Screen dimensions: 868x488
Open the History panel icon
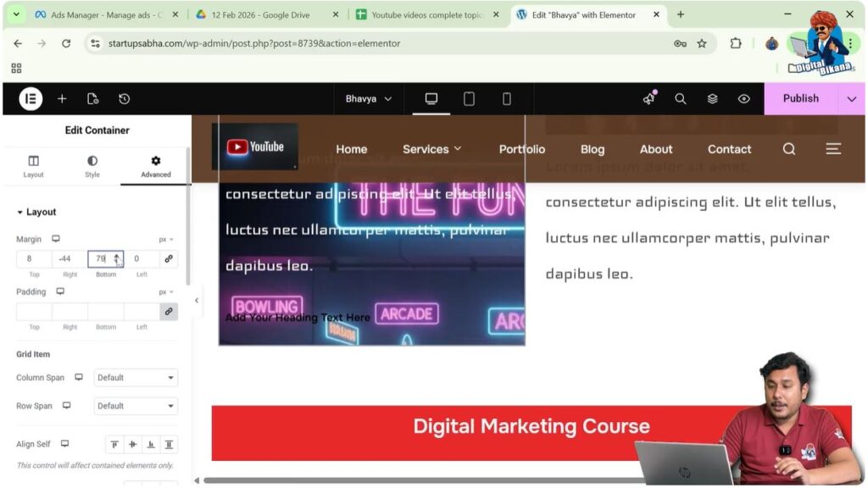124,99
